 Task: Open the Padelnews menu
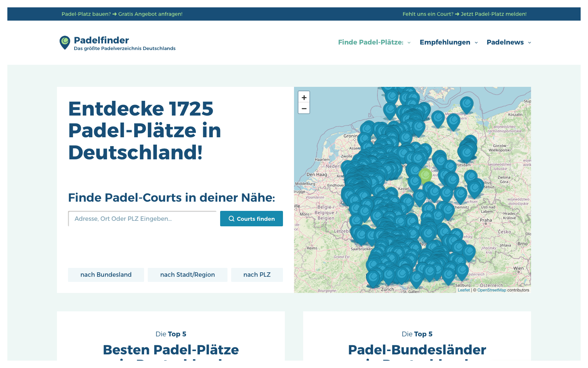click(505, 42)
